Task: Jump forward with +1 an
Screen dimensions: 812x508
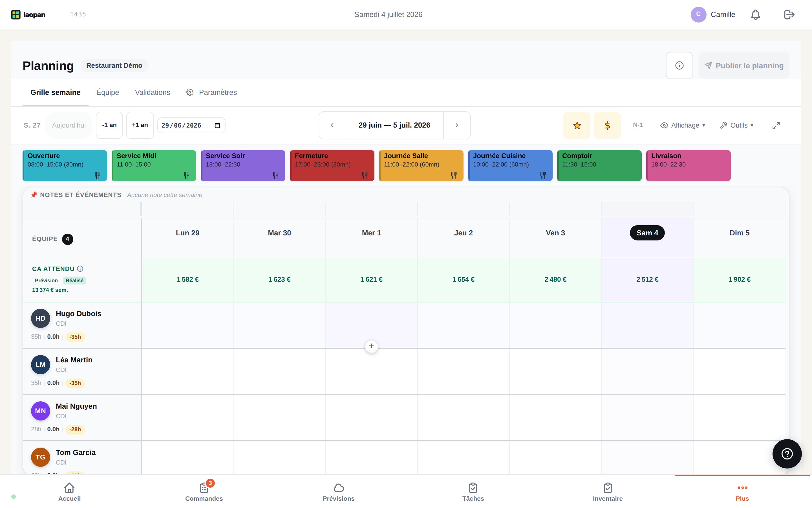Action: 140,125
